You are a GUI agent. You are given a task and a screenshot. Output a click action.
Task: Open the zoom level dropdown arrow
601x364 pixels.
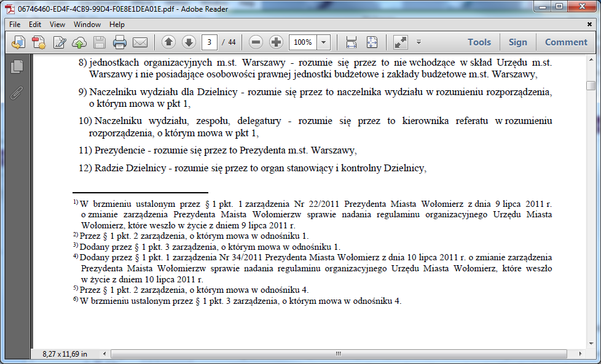[323, 42]
